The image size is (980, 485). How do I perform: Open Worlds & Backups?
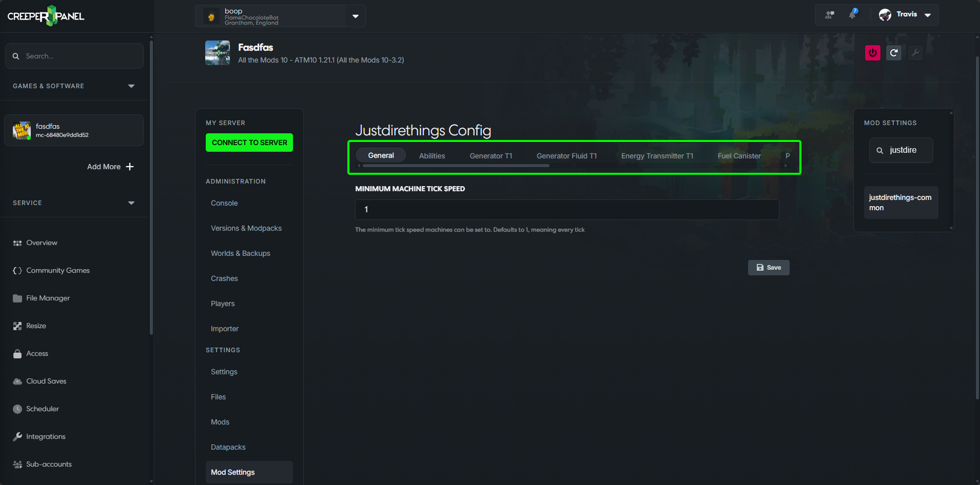[241, 253]
